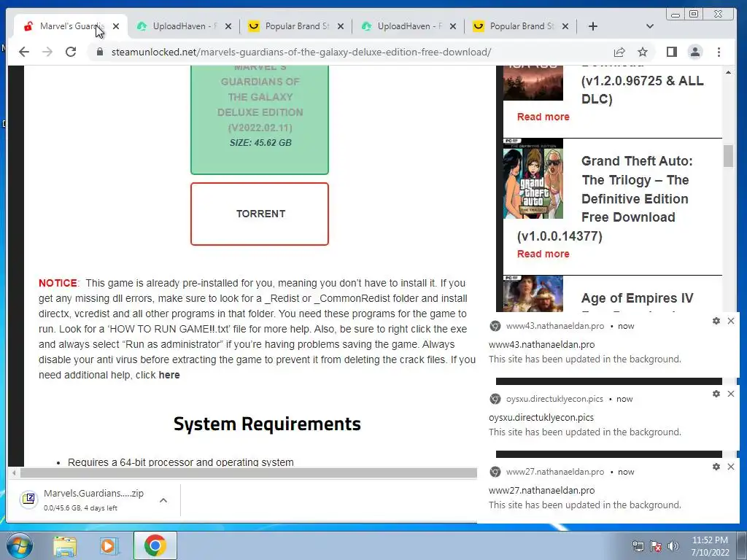Dismiss the www27.nathanaeldan.pro notification

731,467
